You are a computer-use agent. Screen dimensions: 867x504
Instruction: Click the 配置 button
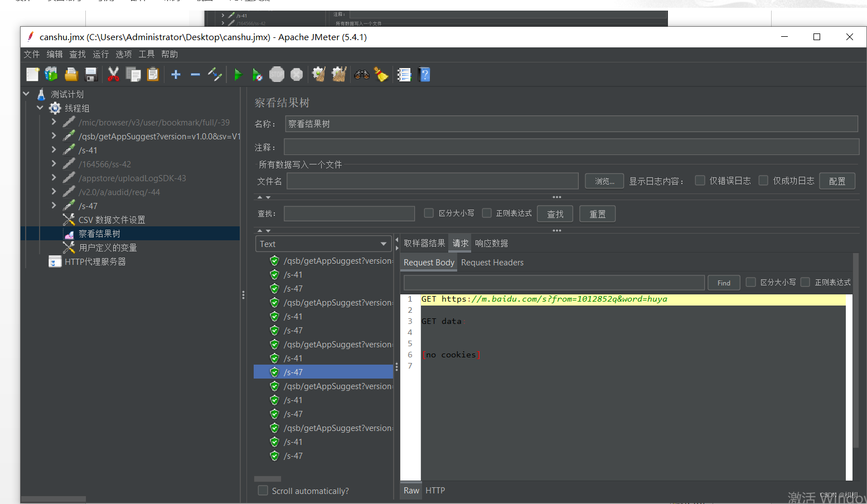(x=837, y=181)
